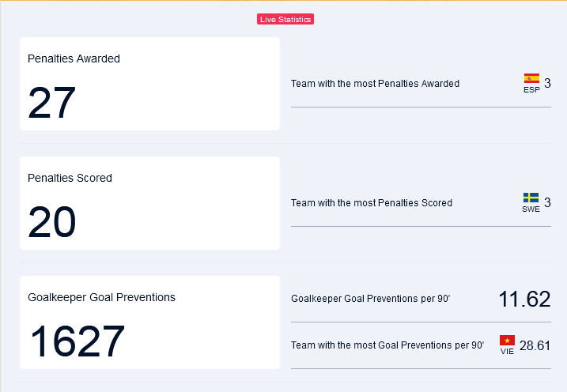
Task: Click the VIE team code label
Action: [x=507, y=351]
